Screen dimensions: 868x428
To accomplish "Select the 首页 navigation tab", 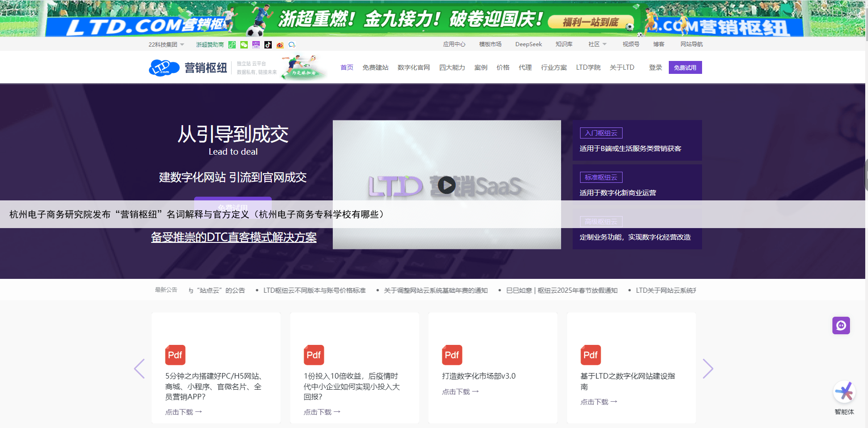I will [347, 67].
